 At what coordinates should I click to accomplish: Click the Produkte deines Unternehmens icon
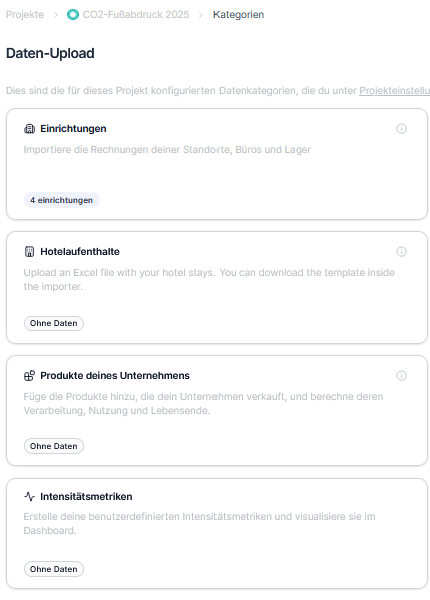[x=29, y=376]
